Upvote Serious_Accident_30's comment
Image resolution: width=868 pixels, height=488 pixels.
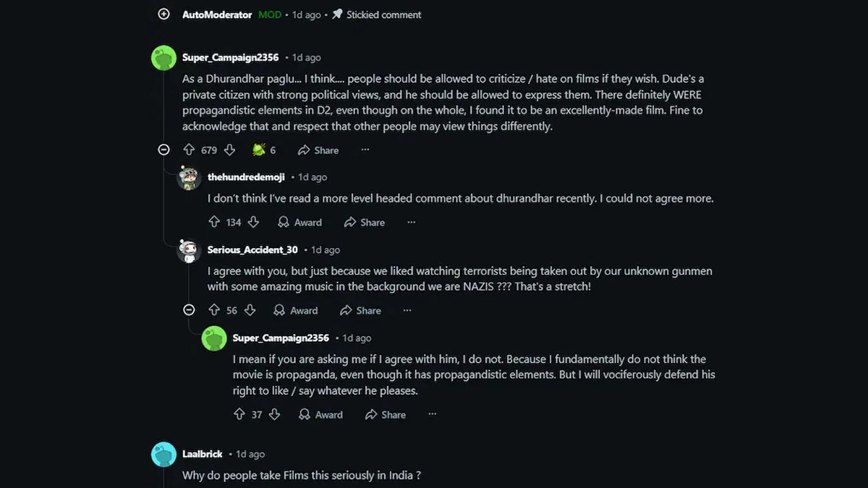tap(214, 310)
